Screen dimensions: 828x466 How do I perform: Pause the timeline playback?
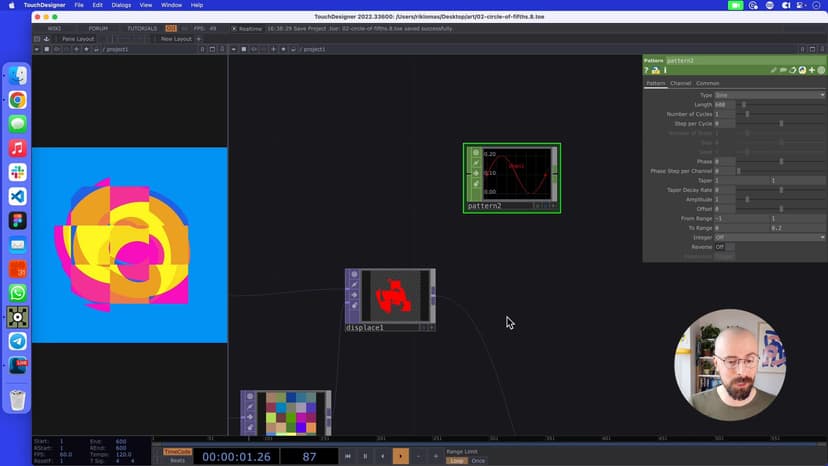click(365, 456)
